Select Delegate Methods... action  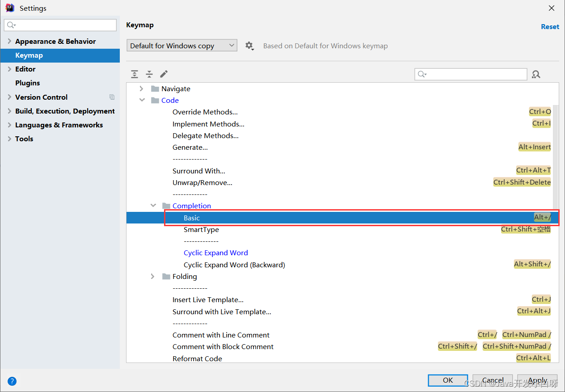342,135
